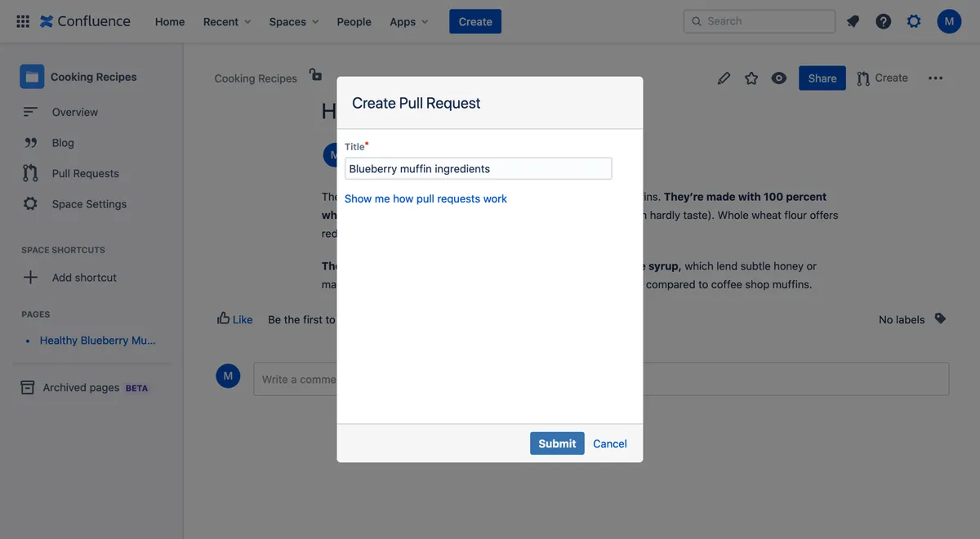
Task: Click the Blog quote icon
Action: pyautogui.click(x=30, y=143)
